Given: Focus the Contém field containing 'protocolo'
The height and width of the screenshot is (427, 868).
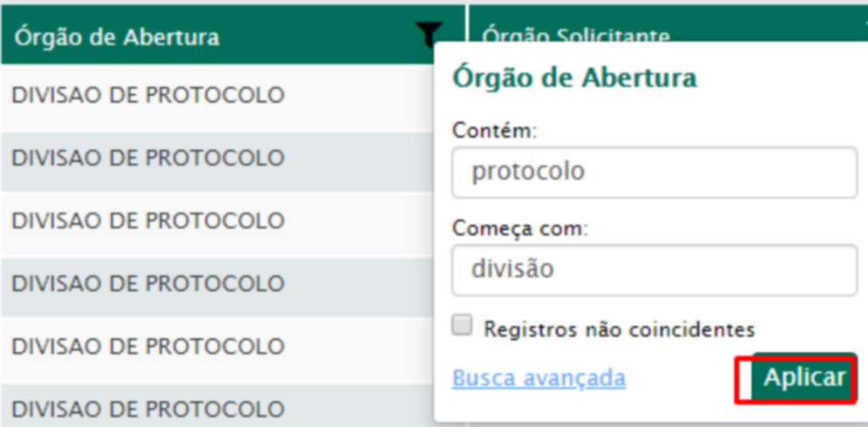Looking at the screenshot, I should click(654, 173).
